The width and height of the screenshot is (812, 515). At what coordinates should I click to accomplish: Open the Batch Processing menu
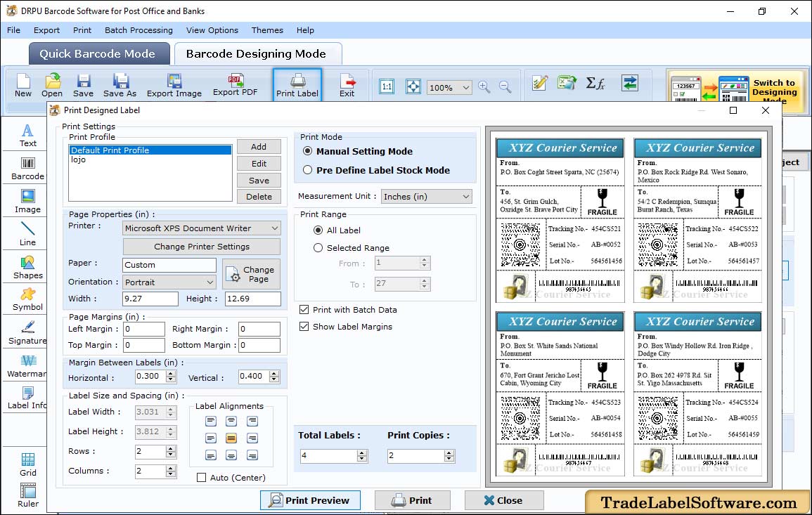pos(138,30)
